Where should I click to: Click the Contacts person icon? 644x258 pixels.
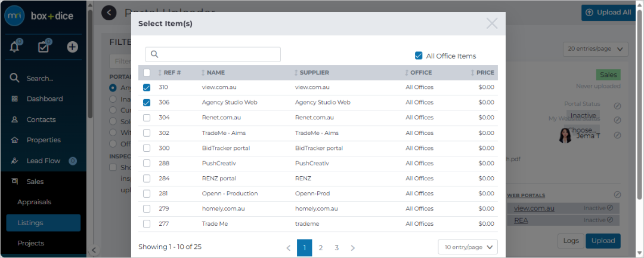tap(15, 119)
